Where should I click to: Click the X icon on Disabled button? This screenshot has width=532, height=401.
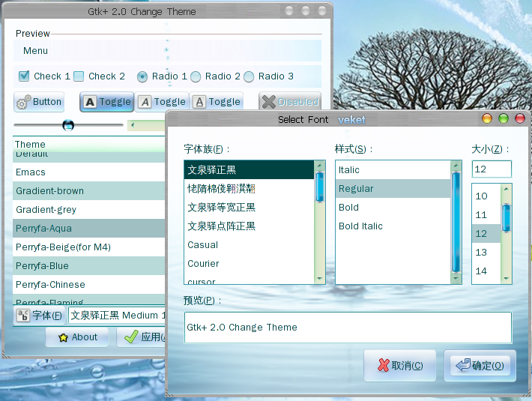(x=268, y=102)
